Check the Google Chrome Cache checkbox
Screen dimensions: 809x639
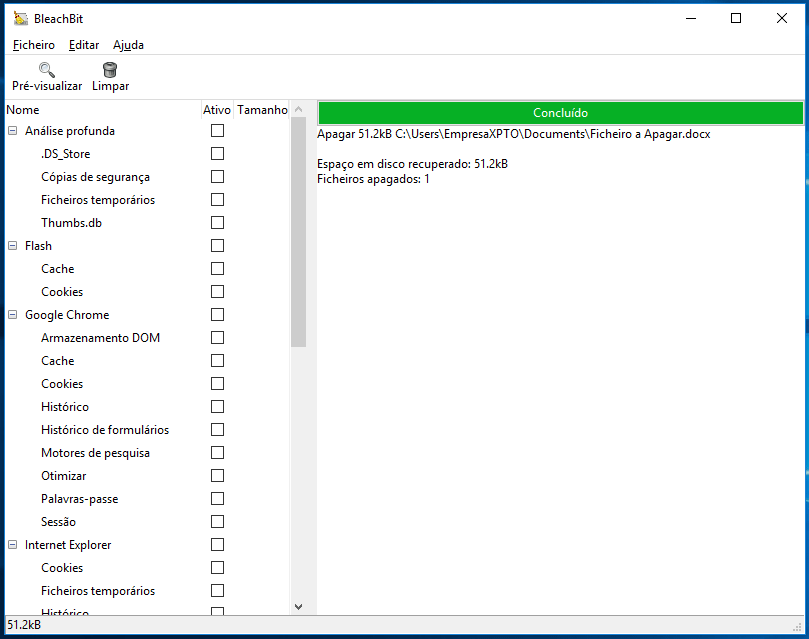[217, 361]
